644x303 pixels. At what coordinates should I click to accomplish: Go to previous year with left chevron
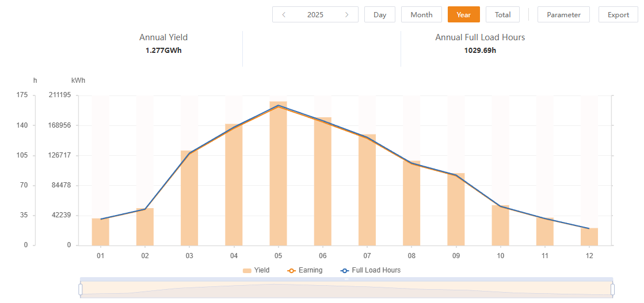pos(284,15)
